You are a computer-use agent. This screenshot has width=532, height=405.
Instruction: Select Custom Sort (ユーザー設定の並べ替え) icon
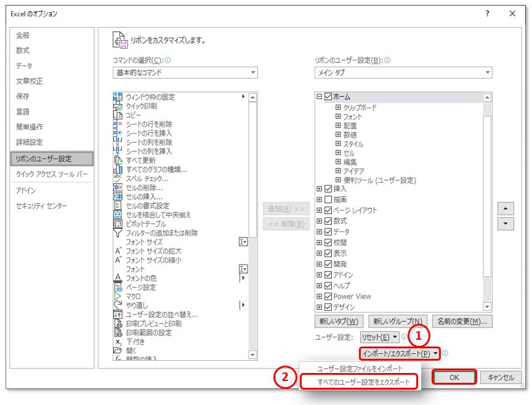click(x=118, y=315)
